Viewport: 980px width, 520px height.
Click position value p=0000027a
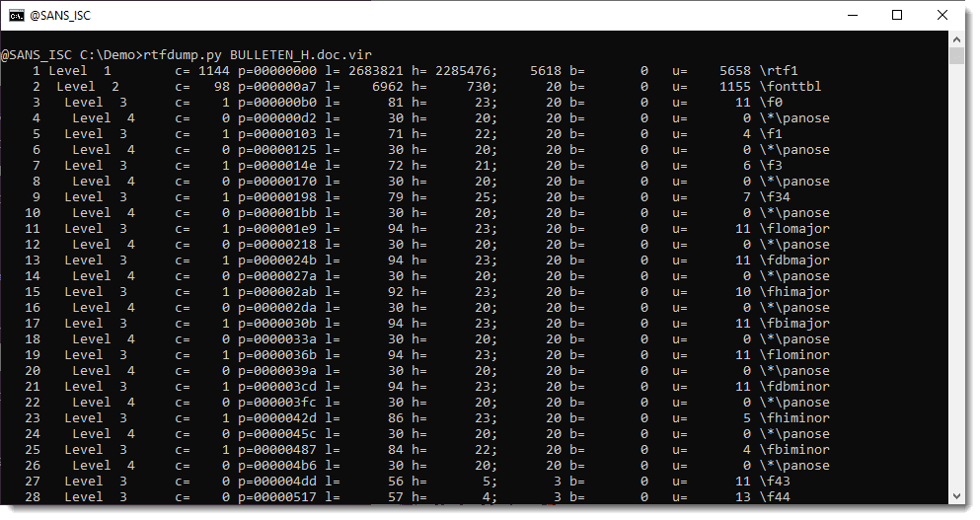pos(277,276)
